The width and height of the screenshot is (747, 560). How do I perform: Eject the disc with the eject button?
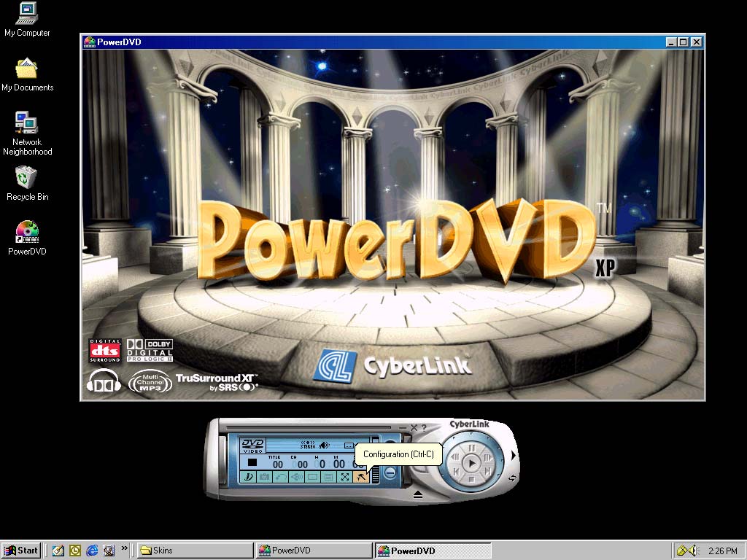coord(418,495)
